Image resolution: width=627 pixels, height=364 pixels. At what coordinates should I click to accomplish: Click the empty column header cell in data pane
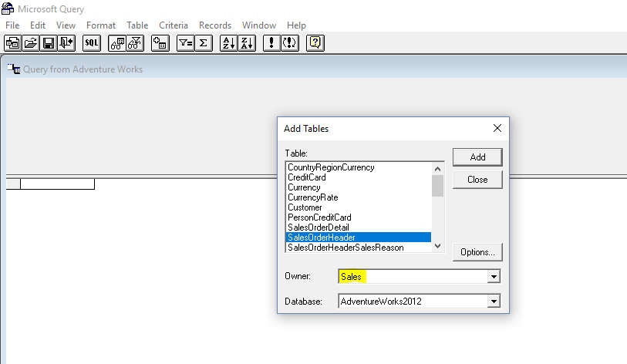click(x=58, y=184)
